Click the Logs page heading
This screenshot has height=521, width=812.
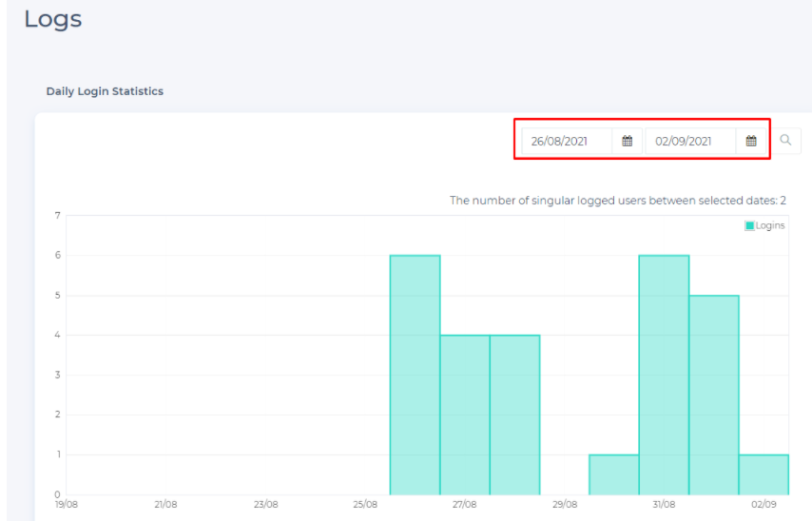point(53,19)
